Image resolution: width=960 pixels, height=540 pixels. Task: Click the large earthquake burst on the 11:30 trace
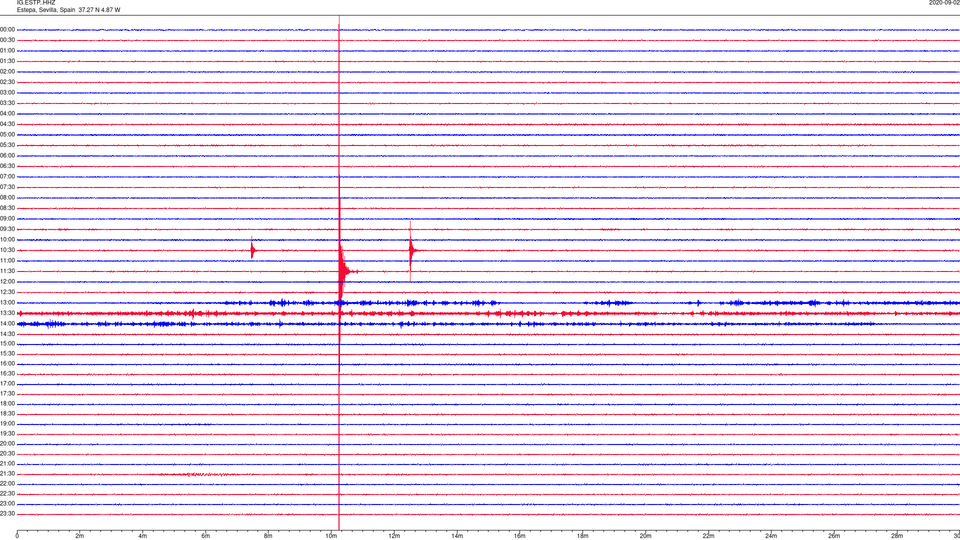pyautogui.click(x=345, y=271)
